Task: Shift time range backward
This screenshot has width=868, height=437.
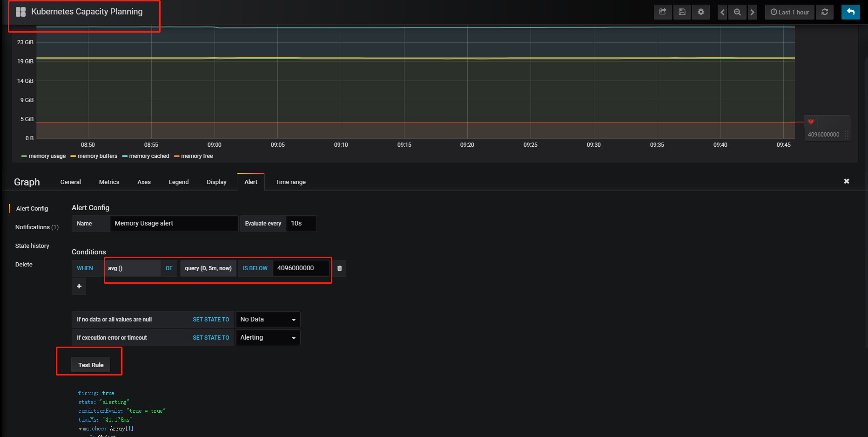Action: [722, 12]
